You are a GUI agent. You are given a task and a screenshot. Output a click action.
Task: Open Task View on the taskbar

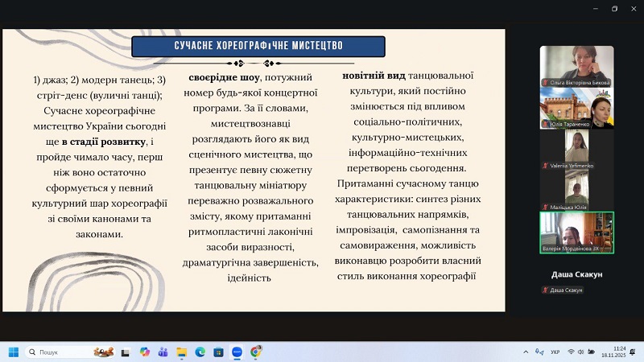pyautogui.click(x=126, y=352)
